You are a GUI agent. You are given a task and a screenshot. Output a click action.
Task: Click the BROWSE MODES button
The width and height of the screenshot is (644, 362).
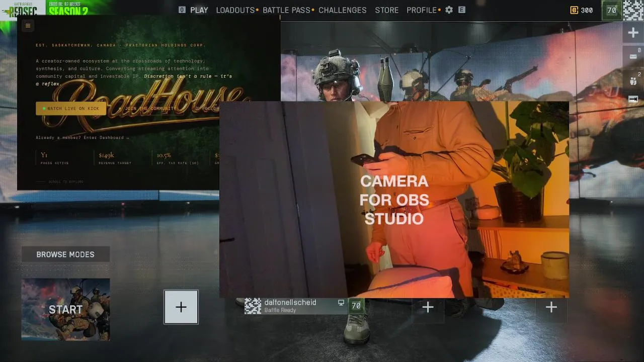(x=65, y=254)
